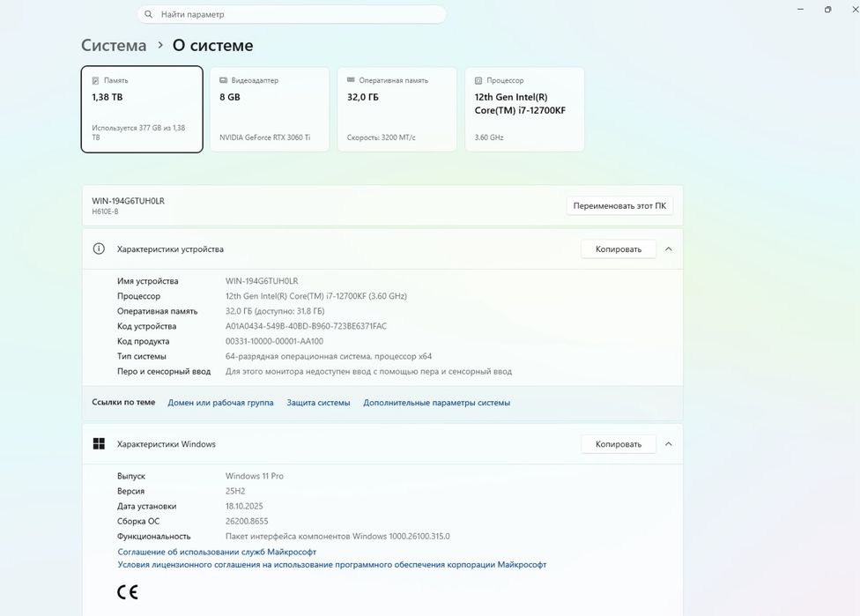
Task: Click Переименовать этот ПК button
Action: (x=619, y=205)
